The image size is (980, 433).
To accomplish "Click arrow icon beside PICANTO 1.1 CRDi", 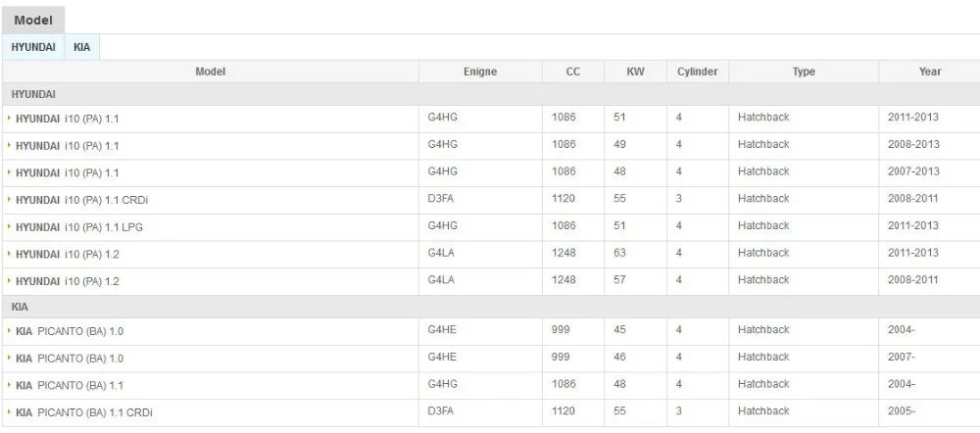I will tap(10, 412).
